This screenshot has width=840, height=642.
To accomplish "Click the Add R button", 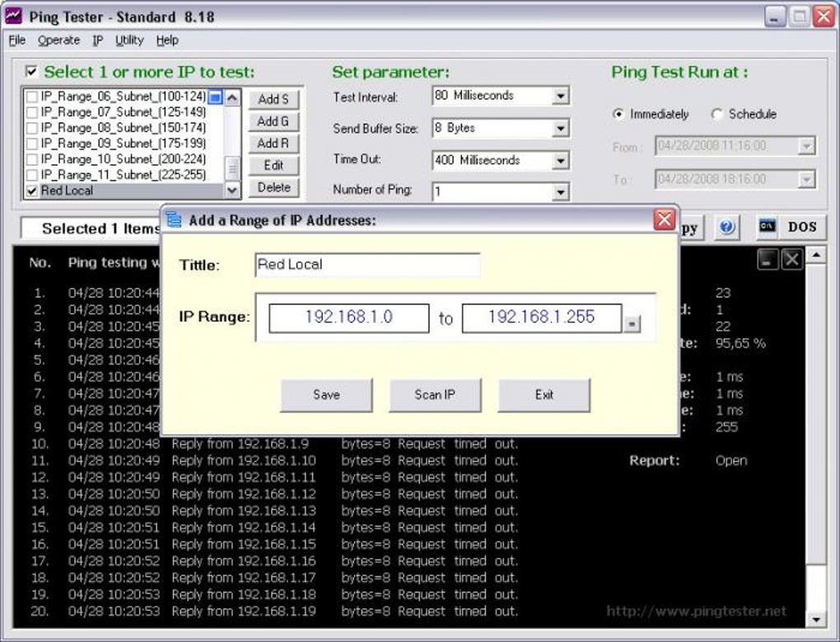I will (273, 143).
